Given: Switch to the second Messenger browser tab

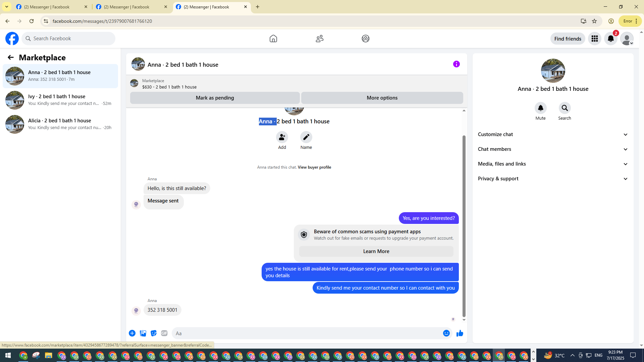Looking at the screenshot, I should point(132,7).
